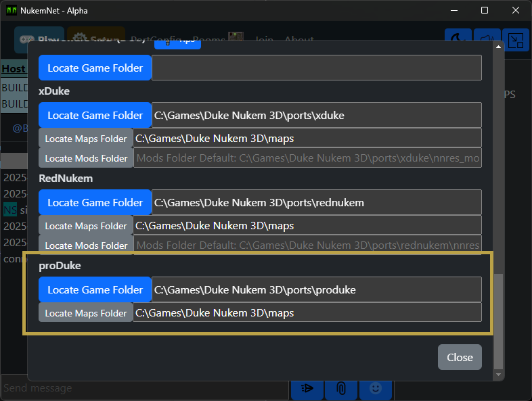Click the compact window resize icon
The width and height of the screenshot is (532, 401).
pos(516,40)
